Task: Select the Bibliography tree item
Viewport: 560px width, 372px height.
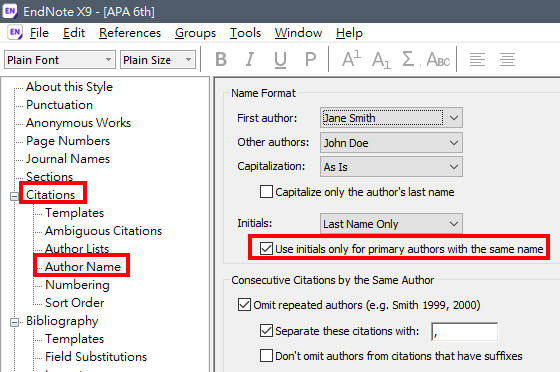Action: pos(62,321)
